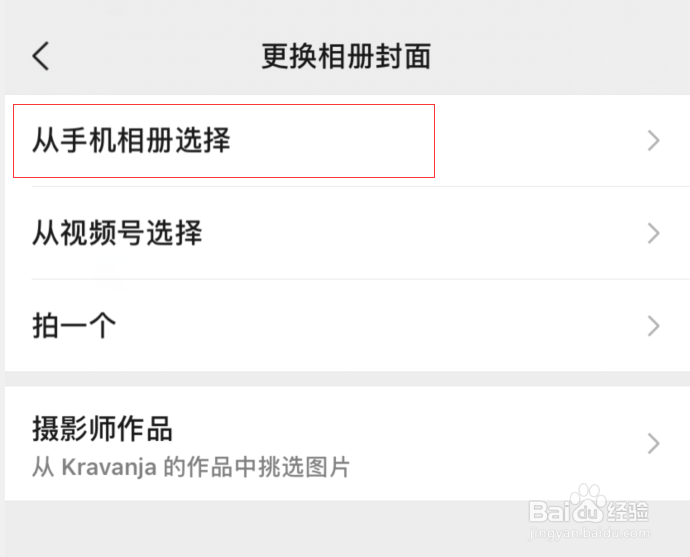Tap the 拍一个 label
The image size is (690, 557).
click(x=74, y=325)
